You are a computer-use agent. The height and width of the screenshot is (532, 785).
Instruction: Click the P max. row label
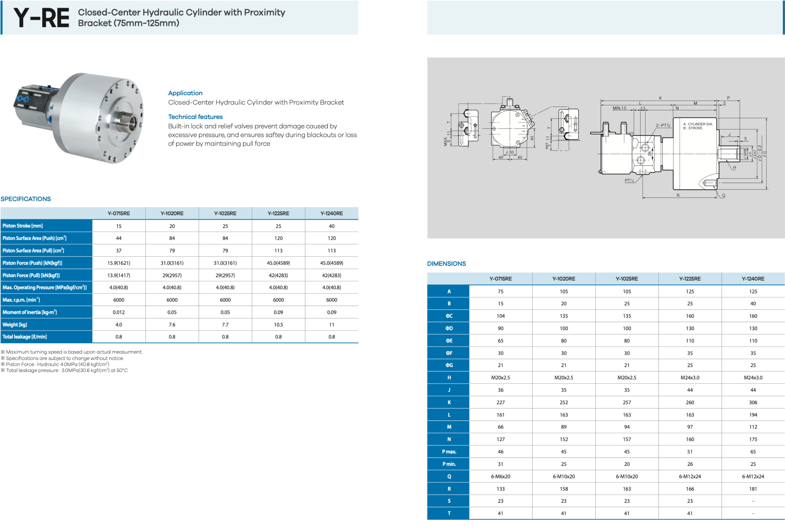pos(449,452)
